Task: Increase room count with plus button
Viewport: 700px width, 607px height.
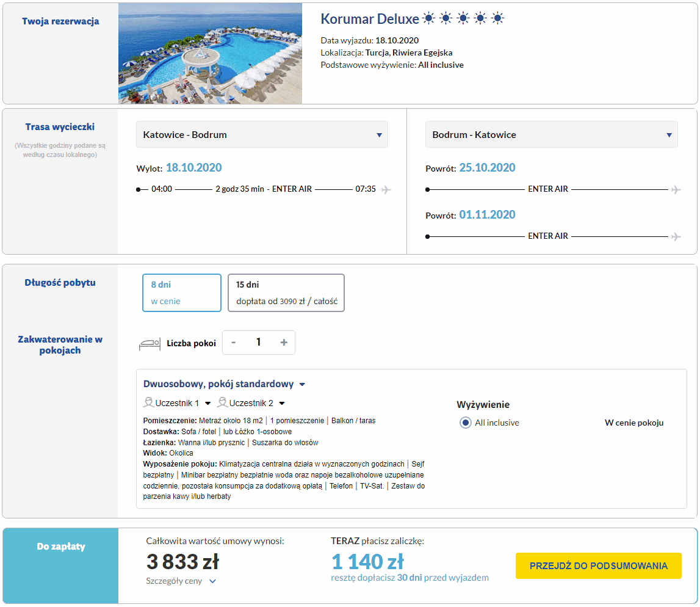Action: (x=283, y=343)
